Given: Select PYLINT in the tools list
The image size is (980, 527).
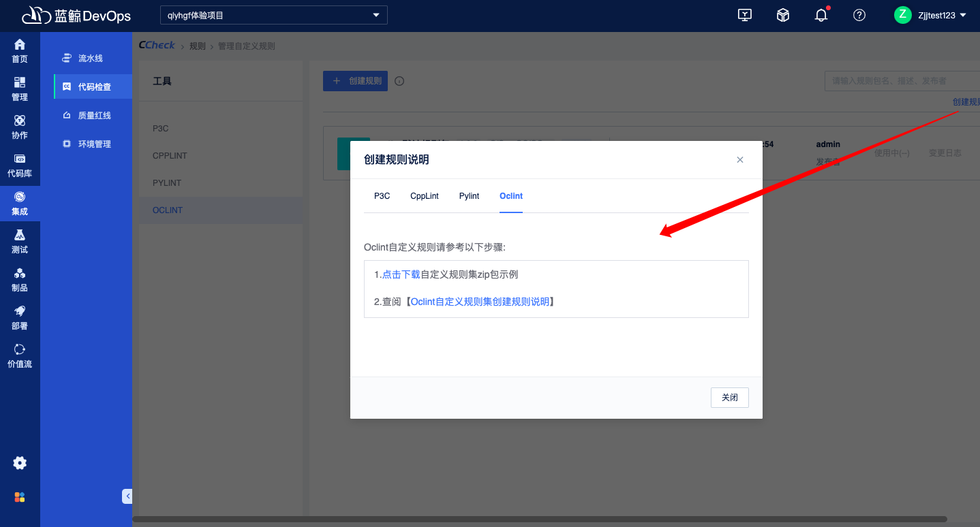Looking at the screenshot, I should pyautogui.click(x=221, y=182).
